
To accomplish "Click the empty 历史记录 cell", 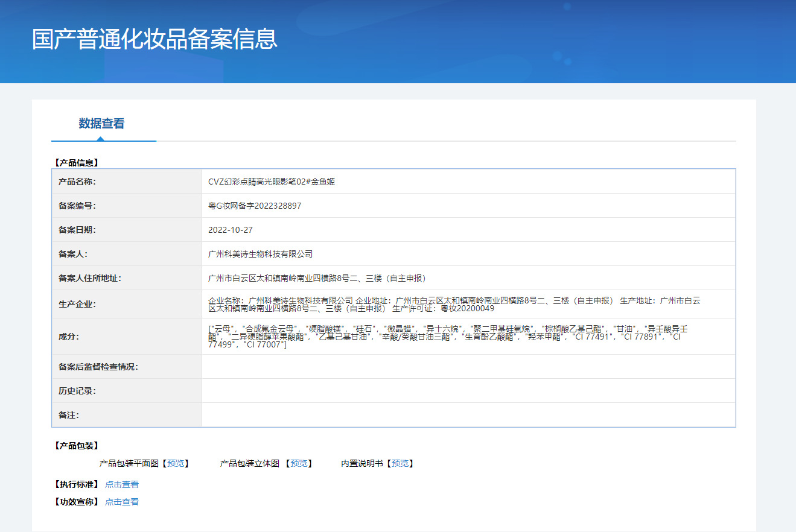I will tap(468, 391).
